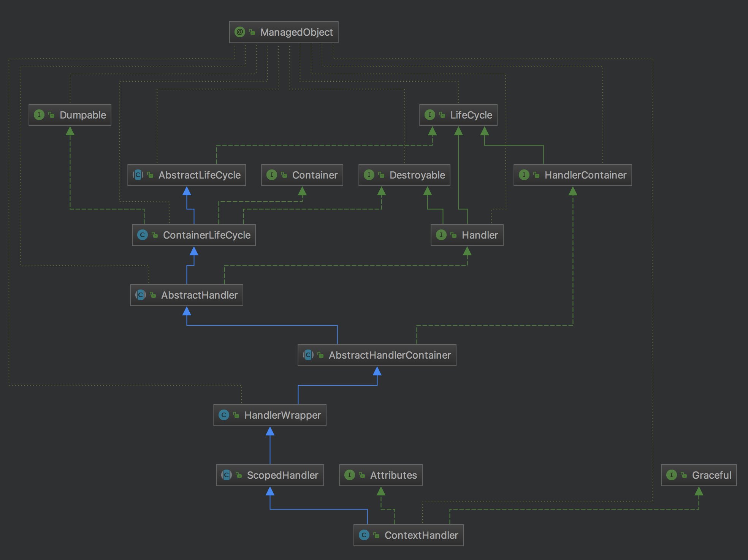Click the interface icon beside Destroyable
The height and width of the screenshot is (560, 748).
pos(369,175)
